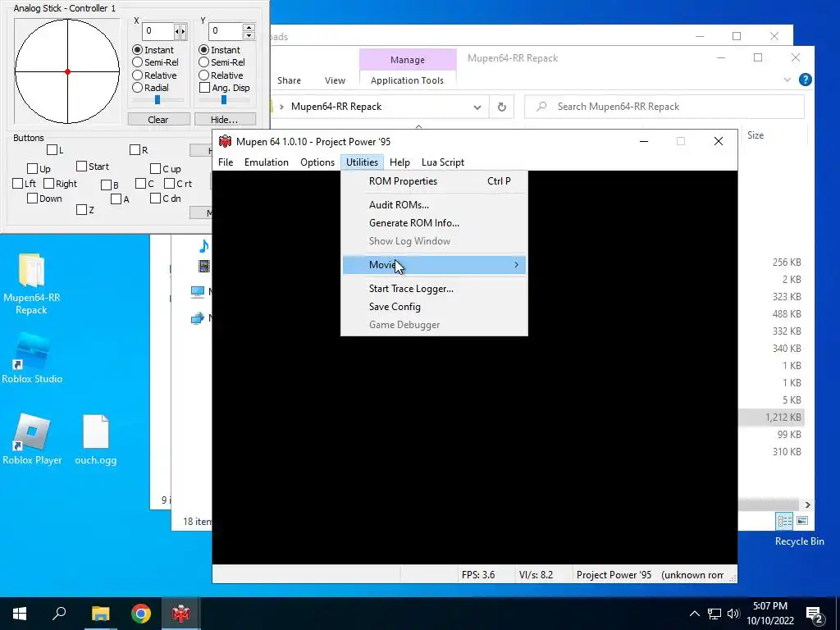Screen dimensions: 840x630
Task: Open Google Chrome from the taskbar
Action: pyautogui.click(x=141, y=614)
